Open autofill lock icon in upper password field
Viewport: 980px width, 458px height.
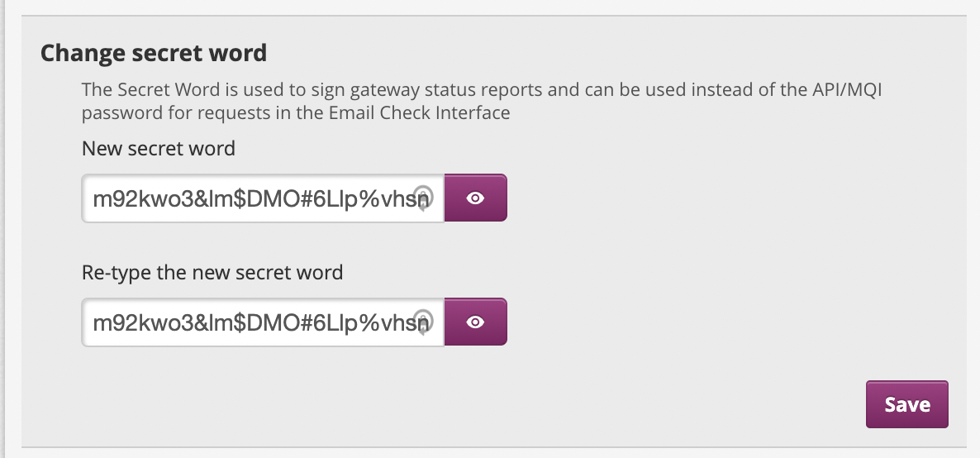[x=423, y=198]
